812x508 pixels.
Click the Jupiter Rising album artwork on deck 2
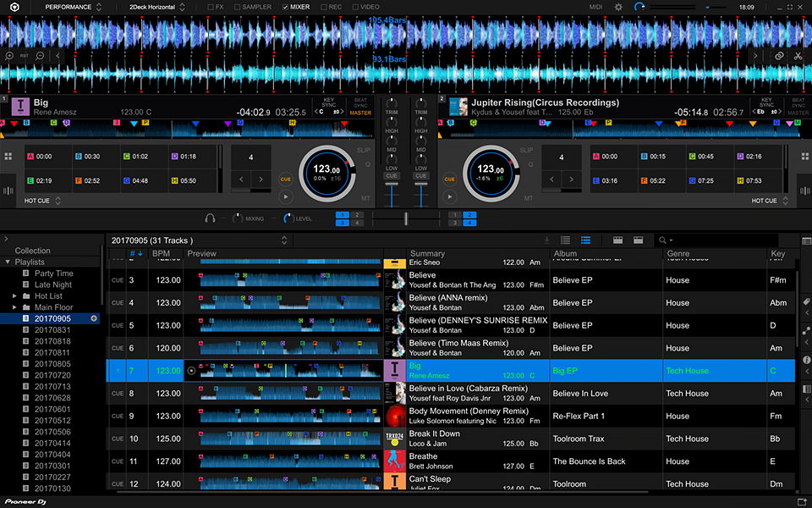pos(458,107)
